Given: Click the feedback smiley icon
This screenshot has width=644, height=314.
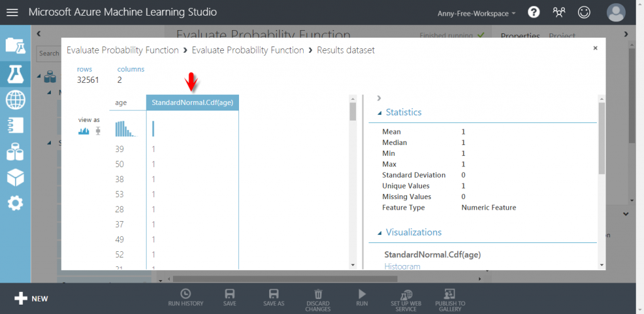Looking at the screenshot, I should click(584, 13).
